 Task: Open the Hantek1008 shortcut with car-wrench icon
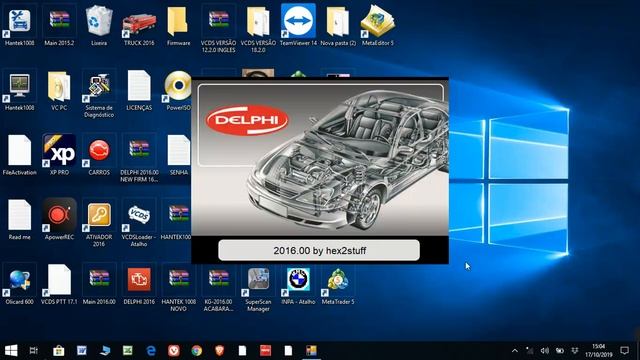(20, 24)
